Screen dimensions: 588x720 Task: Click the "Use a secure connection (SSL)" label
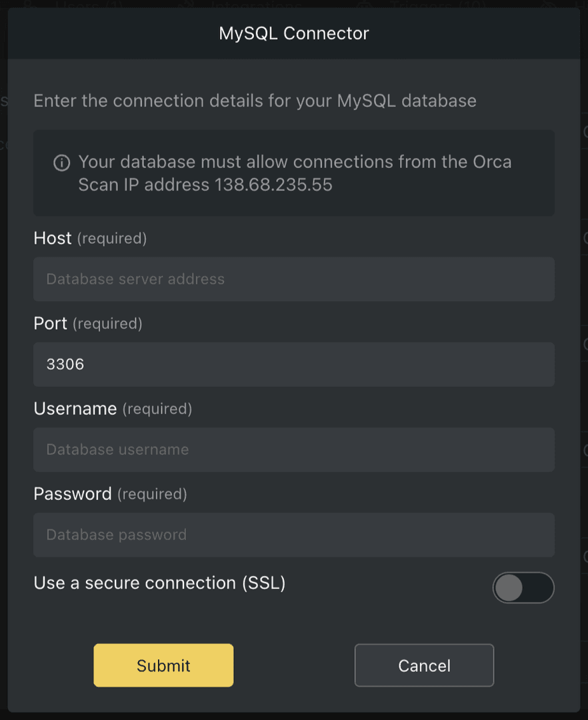pyautogui.click(x=159, y=583)
